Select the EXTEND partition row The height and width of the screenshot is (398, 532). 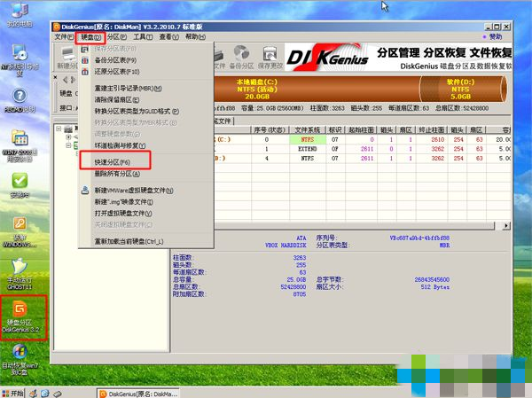(x=363, y=149)
